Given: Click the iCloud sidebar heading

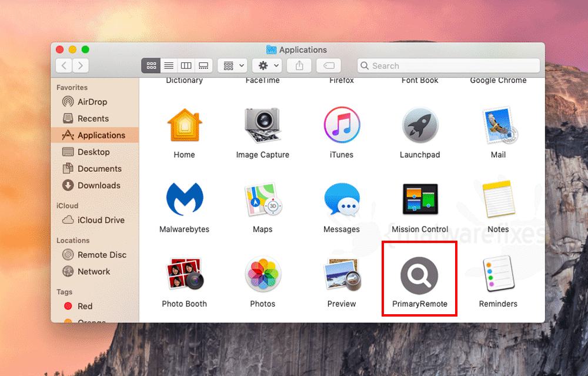Looking at the screenshot, I should point(68,205).
